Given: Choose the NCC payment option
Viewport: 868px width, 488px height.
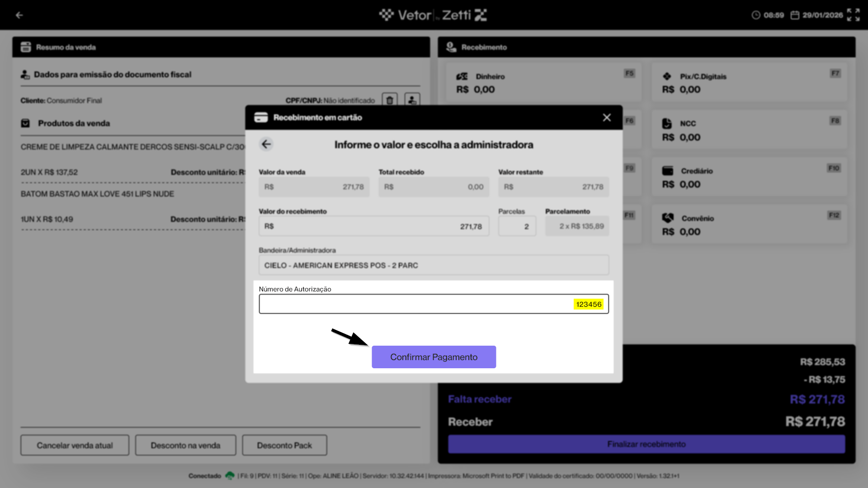Looking at the screenshot, I should 749,130.
